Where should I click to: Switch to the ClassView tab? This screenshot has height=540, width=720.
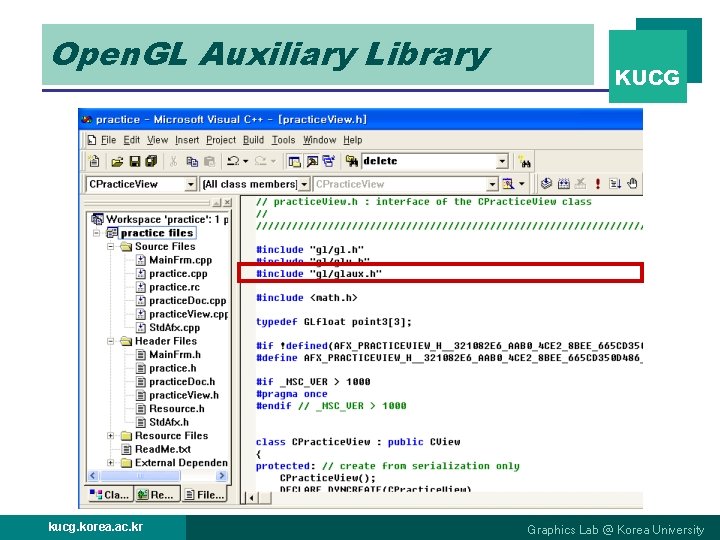tap(109, 495)
